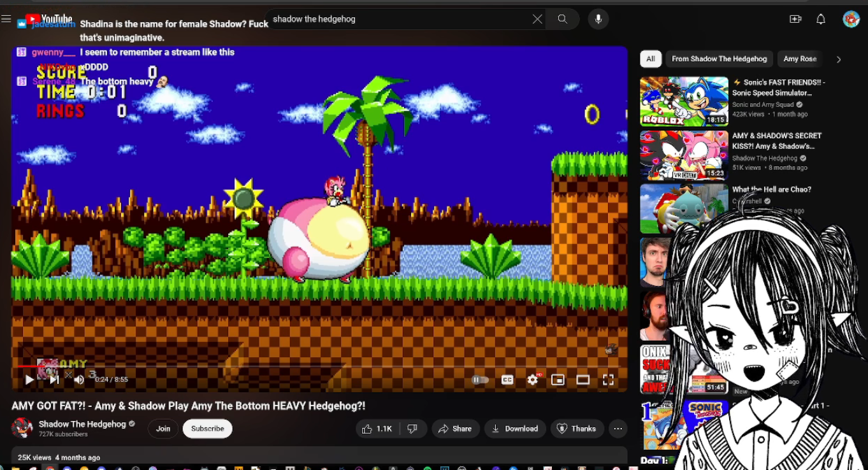Select the From Shadow The Hedgehog chip
Viewport: 868px width, 470px height.
[720, 59]
